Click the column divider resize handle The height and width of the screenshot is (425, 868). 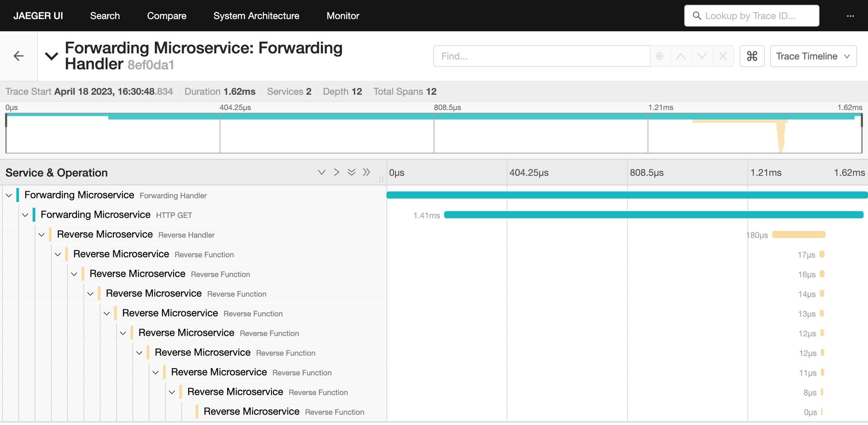pyautogui.click(x=381, y=179)
